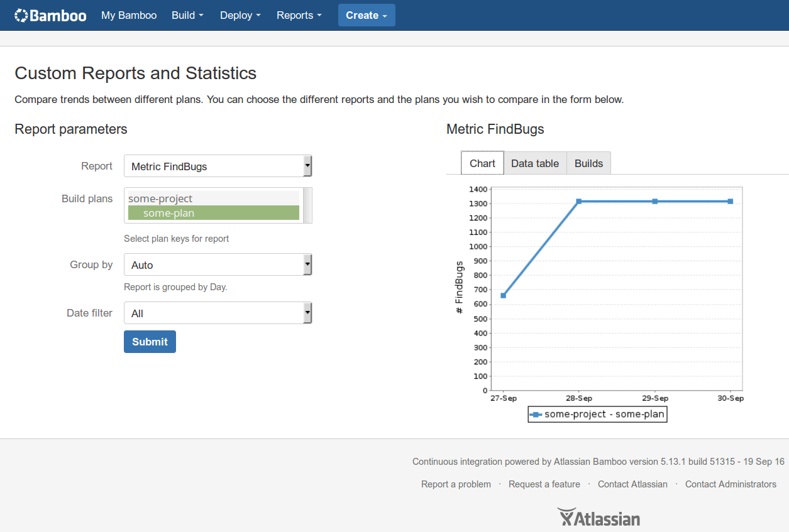Select the Chart tab
This screenshot has width=789, height=532.
point(482,163)
